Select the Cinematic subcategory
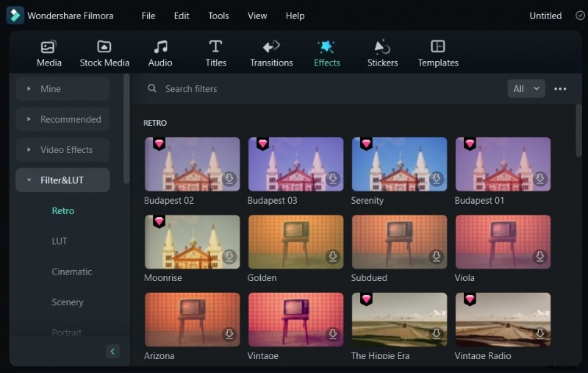Screen dimensions: 588x373 (71, 271)
